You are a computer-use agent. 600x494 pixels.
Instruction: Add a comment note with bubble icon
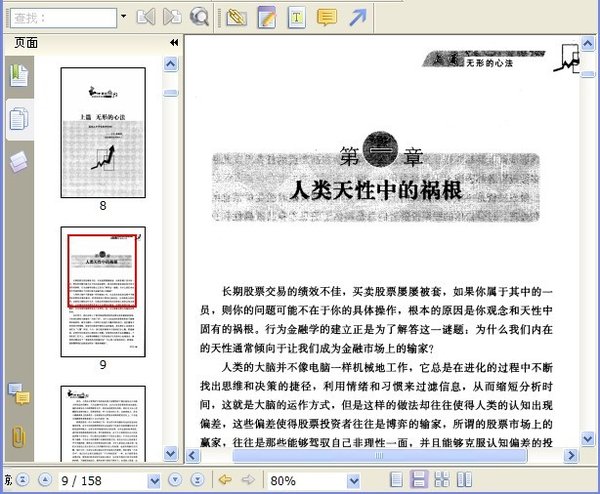click(326, 16)
